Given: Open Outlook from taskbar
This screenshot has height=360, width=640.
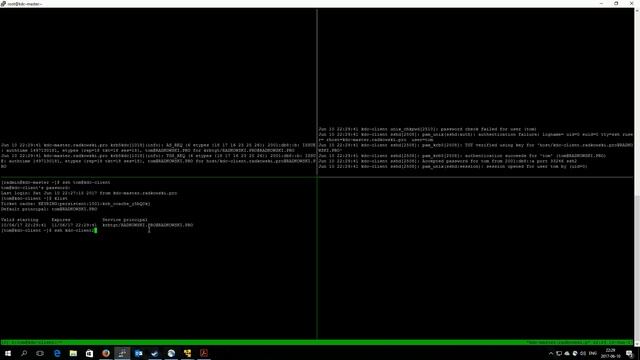Looking at the screenshot, I should pyautogui.click(x=138, y=353).
